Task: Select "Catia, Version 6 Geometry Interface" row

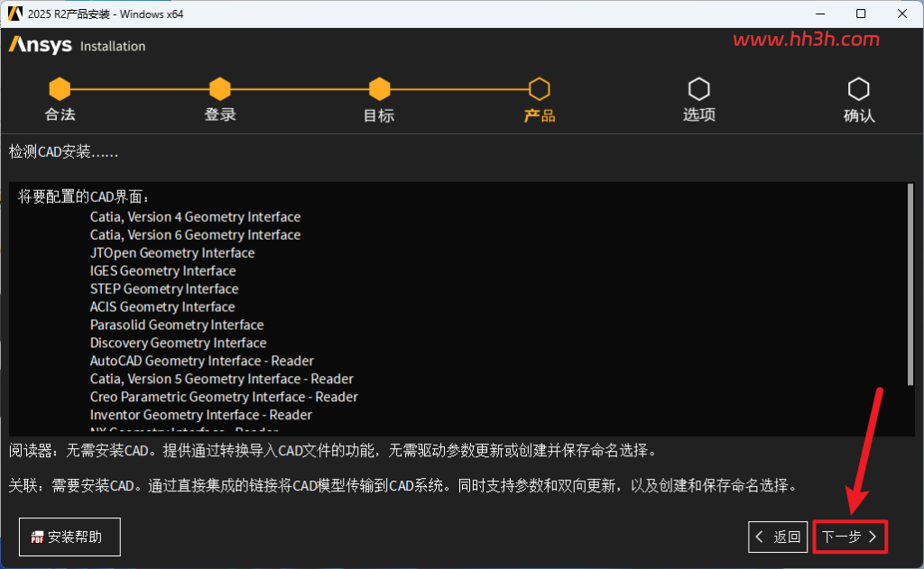Action: coord(195,235)
